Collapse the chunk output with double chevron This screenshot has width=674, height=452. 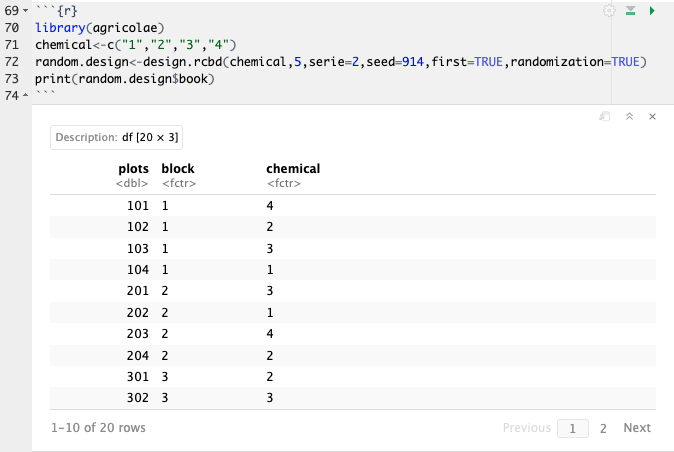click(x=629, y=117)
